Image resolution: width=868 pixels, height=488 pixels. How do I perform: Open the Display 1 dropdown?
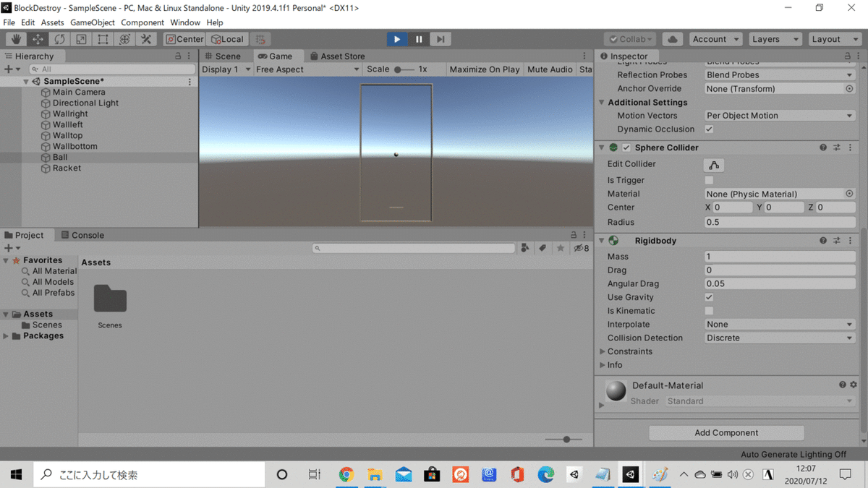pos(226,69)
